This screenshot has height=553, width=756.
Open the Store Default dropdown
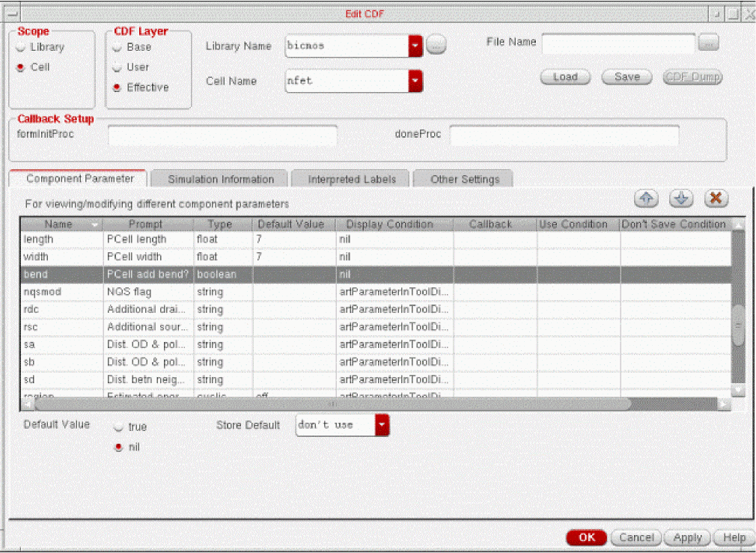[x=382, y=425]
